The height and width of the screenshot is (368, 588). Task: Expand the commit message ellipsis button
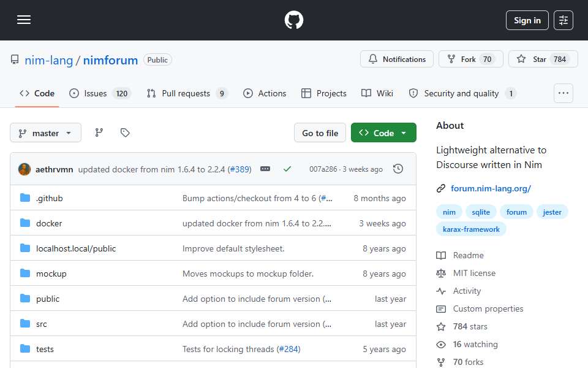click(x=265, y=169)
